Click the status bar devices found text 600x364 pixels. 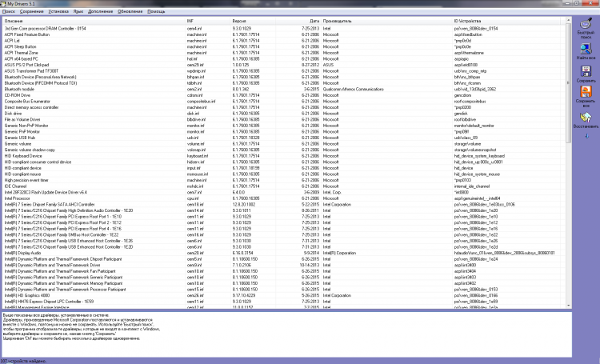click(24, 362)
